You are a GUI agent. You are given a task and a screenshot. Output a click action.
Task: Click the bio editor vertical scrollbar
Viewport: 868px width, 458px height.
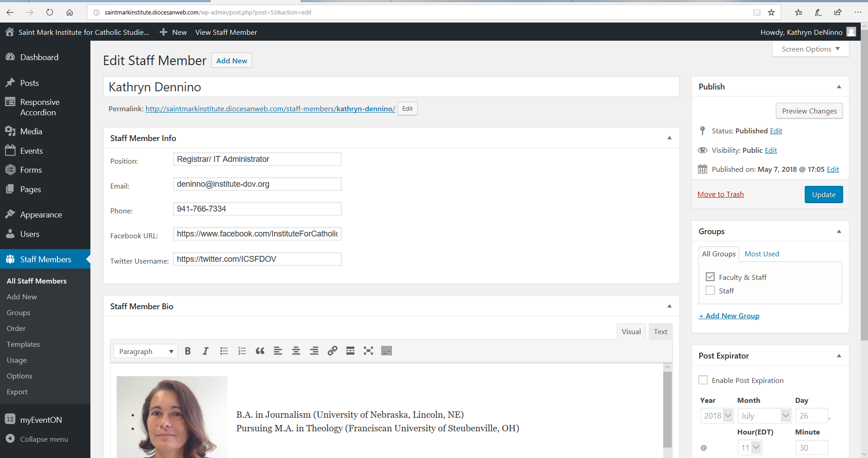coord(667,407)
